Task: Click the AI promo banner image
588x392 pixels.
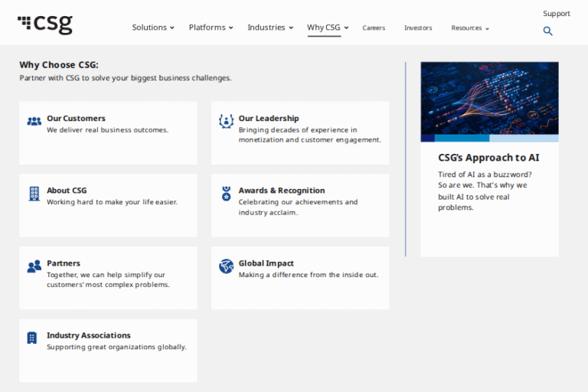Action: [x=489, y=98]
